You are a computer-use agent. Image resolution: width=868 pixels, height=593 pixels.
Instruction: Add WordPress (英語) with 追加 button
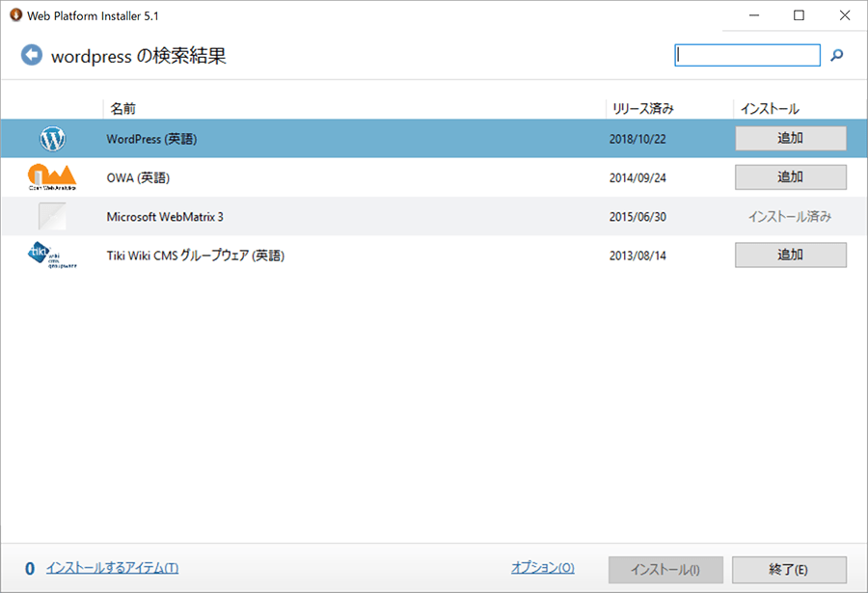(x=791, y=138)
